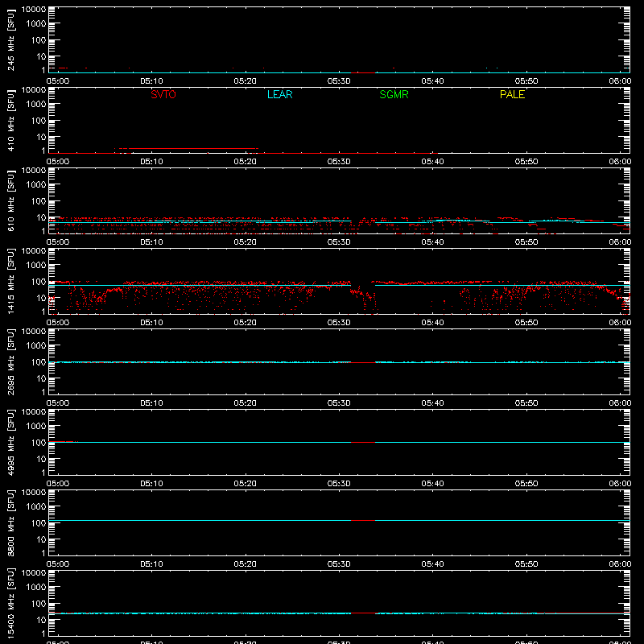Click the 05:40 time label of 8800 MHz panel
This screenshot has height=644, width=644.
432,564
